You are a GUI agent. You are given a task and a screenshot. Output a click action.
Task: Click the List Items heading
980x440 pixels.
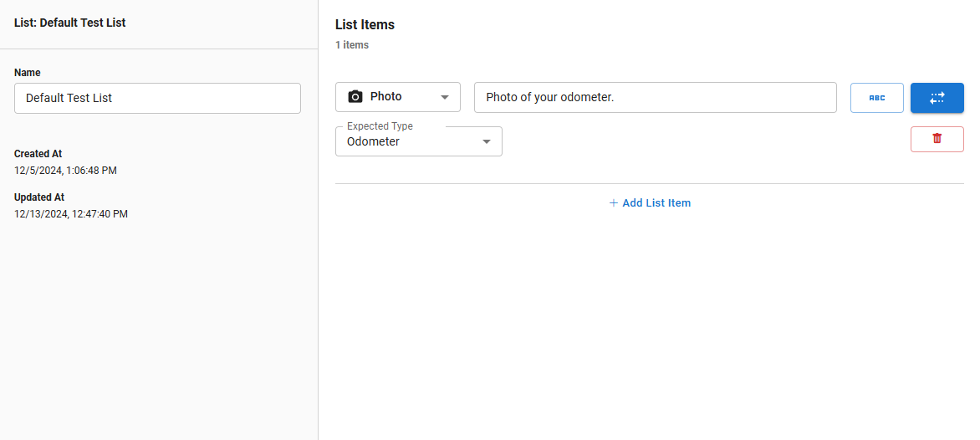pos(365,25)
